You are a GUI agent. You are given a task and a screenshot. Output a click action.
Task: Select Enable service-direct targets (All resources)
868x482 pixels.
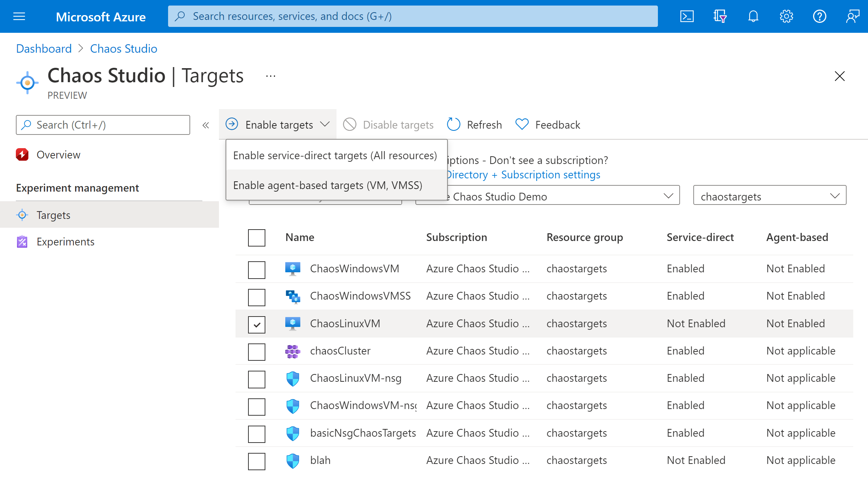click(x=334, y=155)
